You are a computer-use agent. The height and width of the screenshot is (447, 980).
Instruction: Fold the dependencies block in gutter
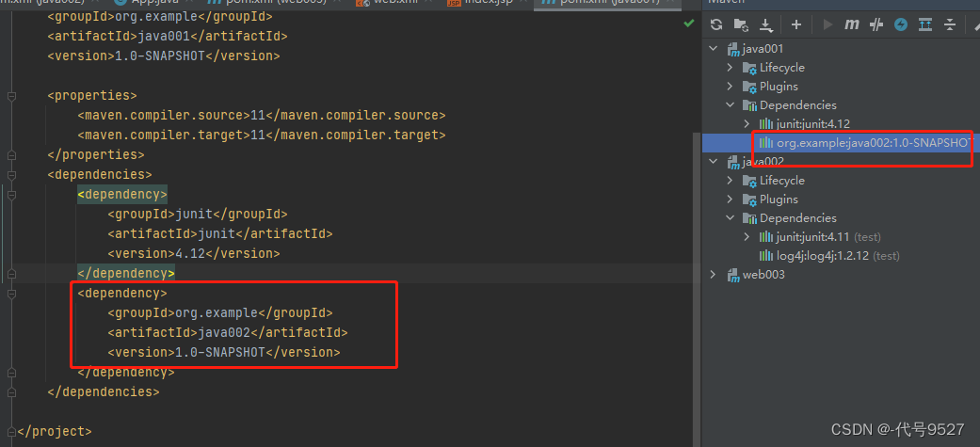10,175
